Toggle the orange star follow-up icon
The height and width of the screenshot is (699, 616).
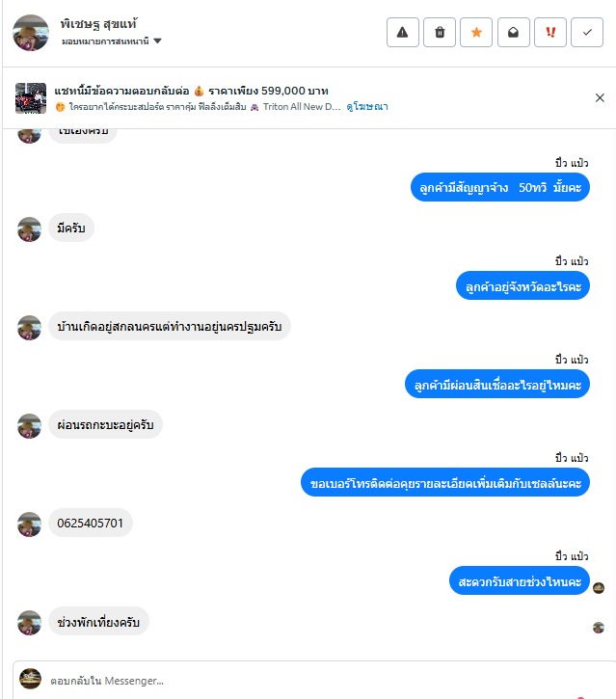476,32
